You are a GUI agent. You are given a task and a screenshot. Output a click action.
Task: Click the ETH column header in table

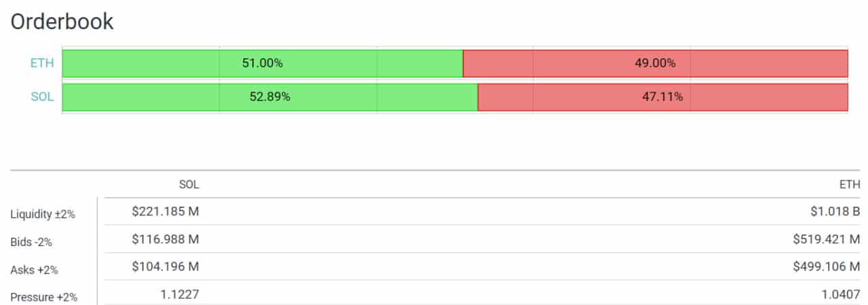click(850, 184)
